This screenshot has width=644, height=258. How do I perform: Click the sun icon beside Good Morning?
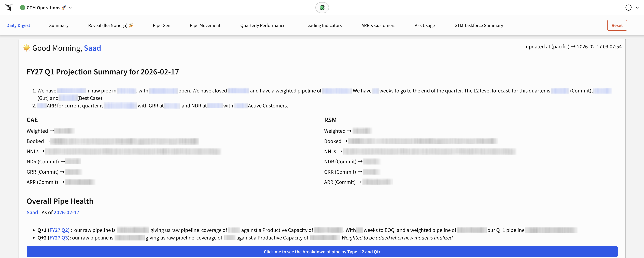[26, 48]
